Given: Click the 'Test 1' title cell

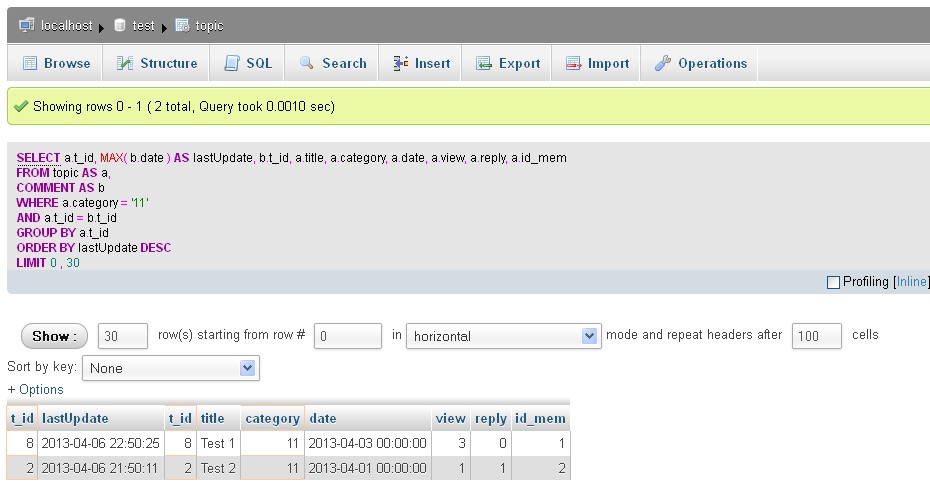Looking at the screenshot, I should click(218, 443).
